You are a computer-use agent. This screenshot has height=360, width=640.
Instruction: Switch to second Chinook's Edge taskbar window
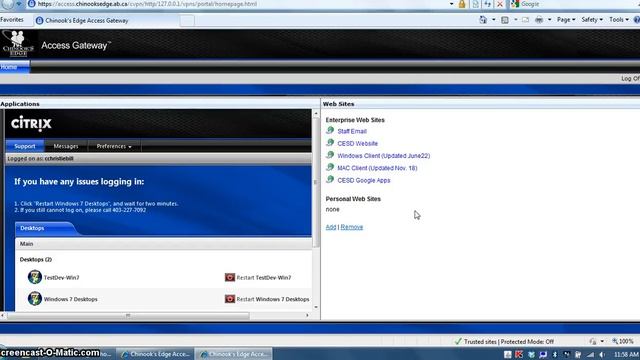tap(155, 354)
